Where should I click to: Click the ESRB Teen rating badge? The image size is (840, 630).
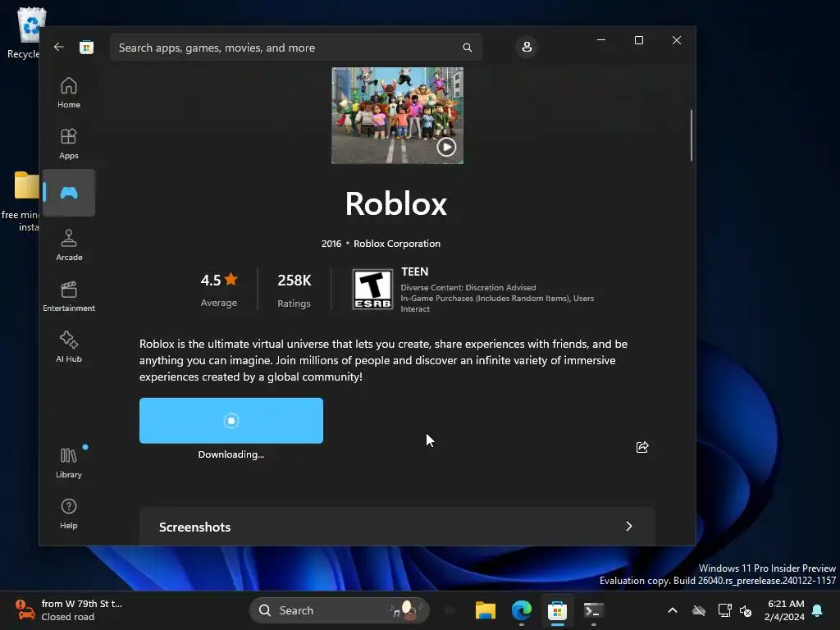[x=372, y=290]
